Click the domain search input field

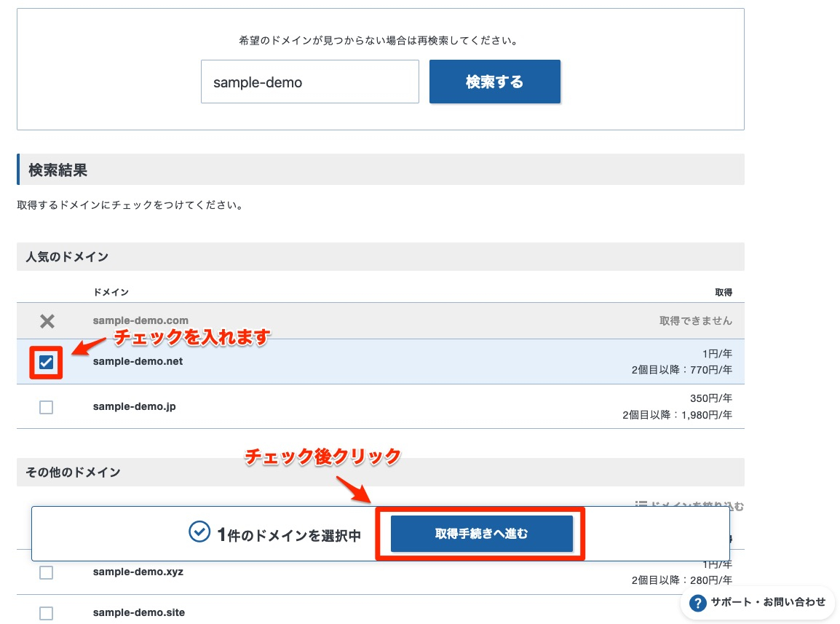pyautogui.click(x=309, y=82)
